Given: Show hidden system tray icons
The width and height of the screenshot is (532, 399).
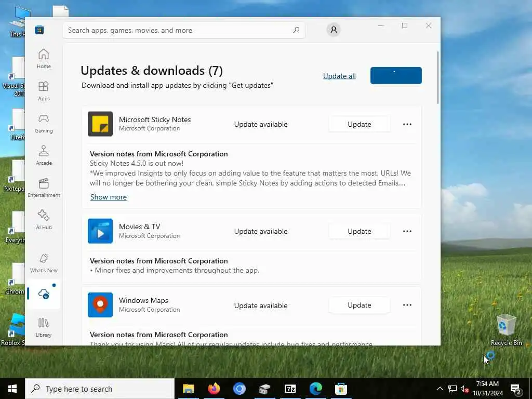Looking at the screenshot, I should (x=440, y=389).
